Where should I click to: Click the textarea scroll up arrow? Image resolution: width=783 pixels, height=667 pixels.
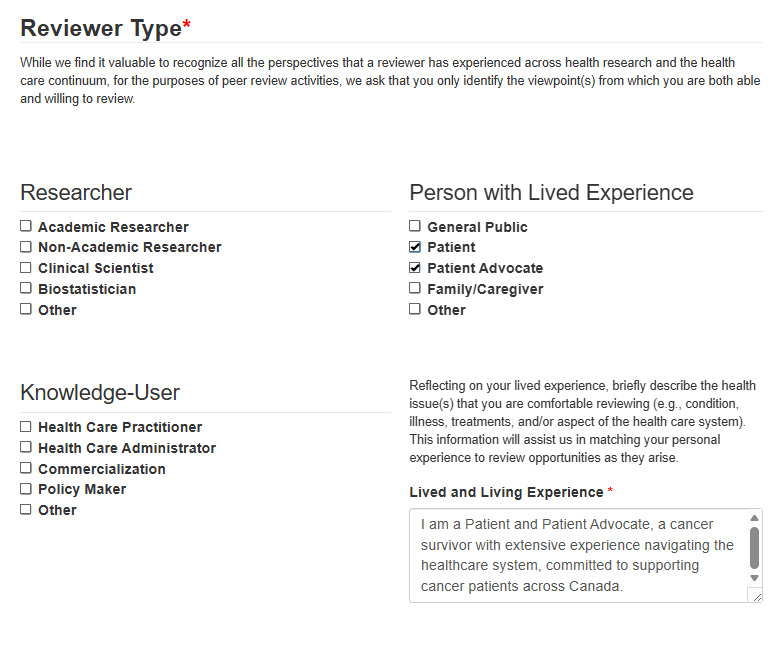pos(754,519)
